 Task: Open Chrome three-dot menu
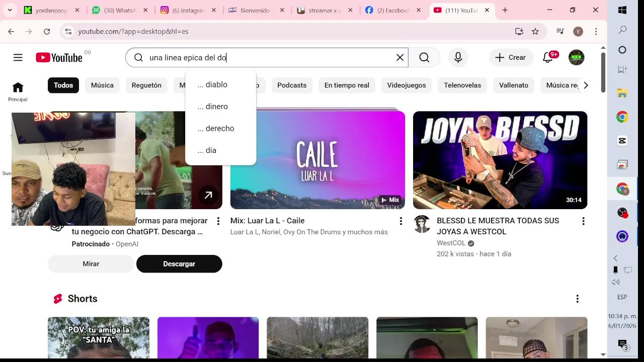596,31
